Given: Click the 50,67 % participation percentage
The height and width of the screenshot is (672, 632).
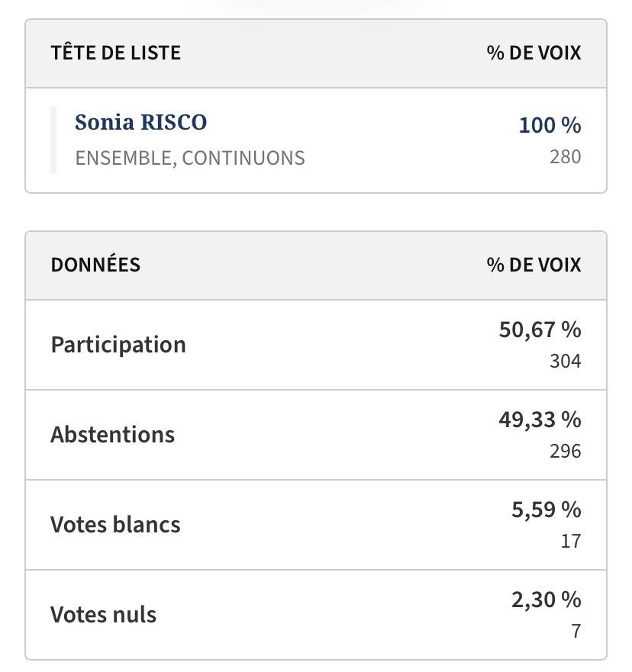Looking at the screenshot, I should point(540,330).
